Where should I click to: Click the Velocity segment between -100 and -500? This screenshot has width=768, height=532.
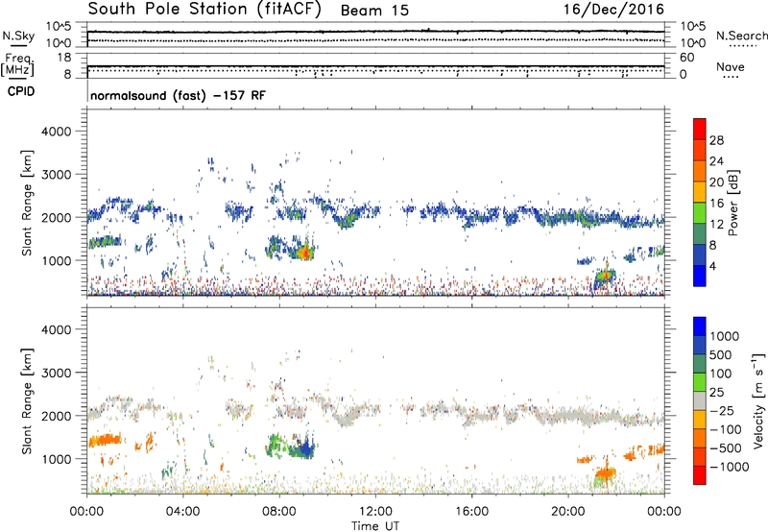coord(700,438)
